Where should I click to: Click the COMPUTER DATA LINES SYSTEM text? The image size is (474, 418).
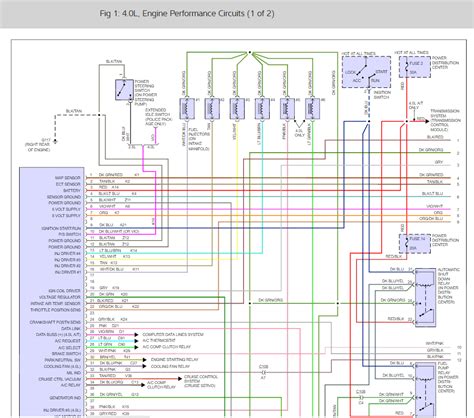pos(173,334)
